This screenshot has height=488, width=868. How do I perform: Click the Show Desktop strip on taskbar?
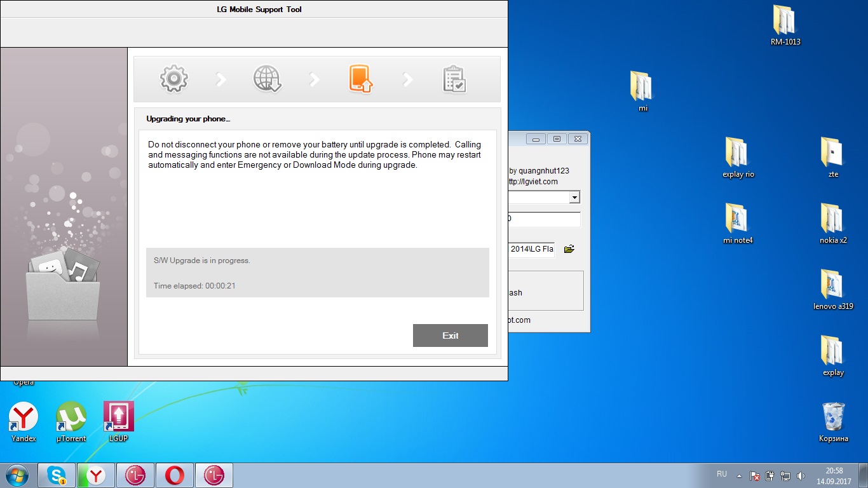[864, 475]
